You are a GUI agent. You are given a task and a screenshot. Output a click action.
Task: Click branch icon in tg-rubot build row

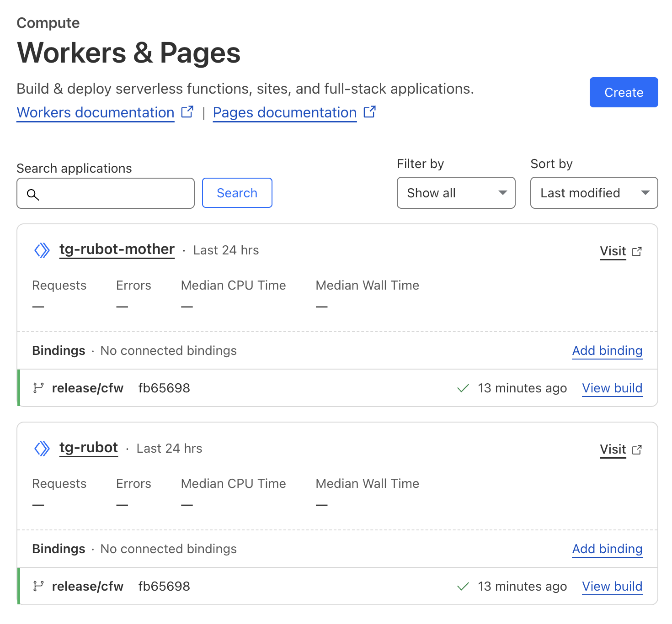pos(38,586)
